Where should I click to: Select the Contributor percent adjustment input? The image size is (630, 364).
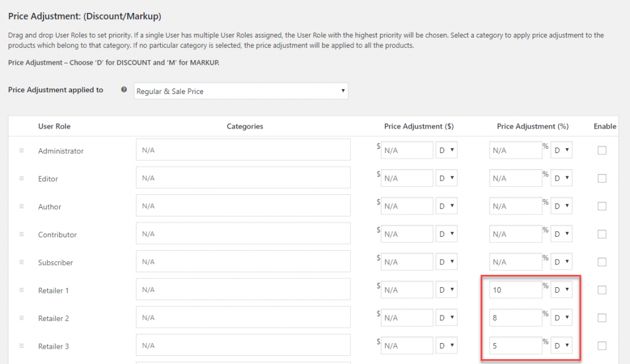pos(516,234)
